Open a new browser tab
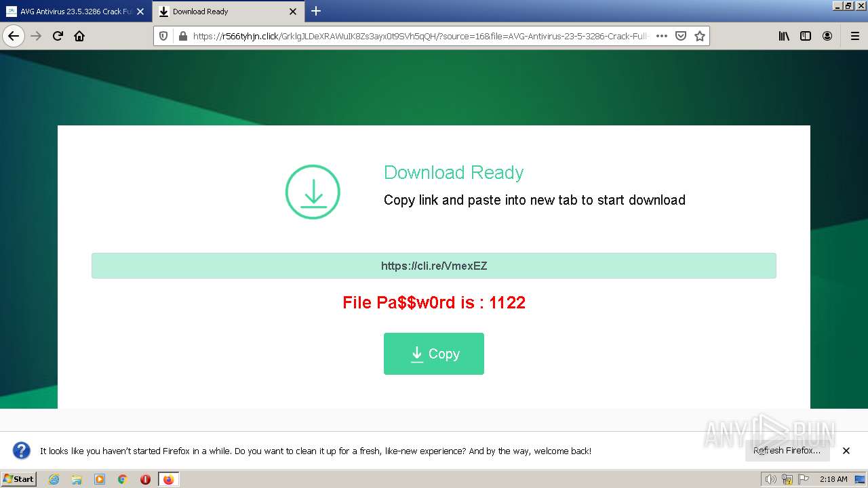This screenshot has width=868, height=488. tap(316, 11)
